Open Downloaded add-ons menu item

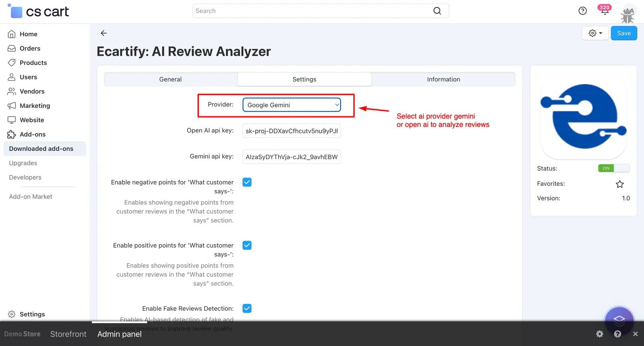[x=45, y=149]
